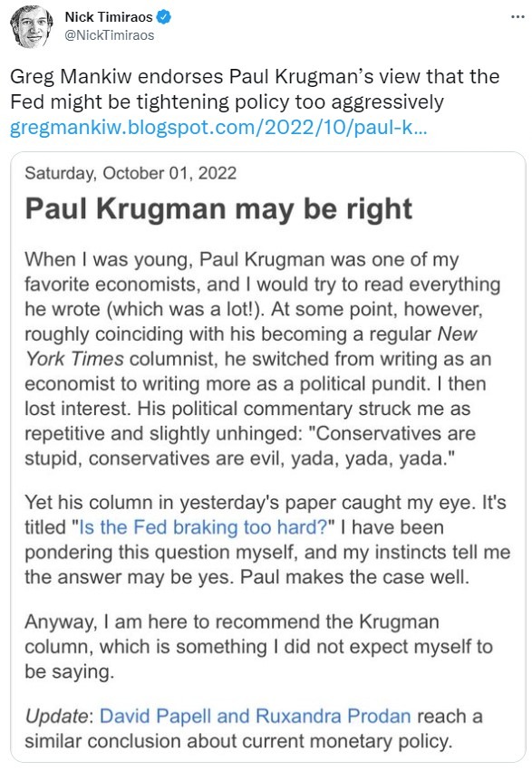Viewport: 532px width, 771px height.
Task: Click "Paul makes the case well" sentence
Action: tap(354, 577)
